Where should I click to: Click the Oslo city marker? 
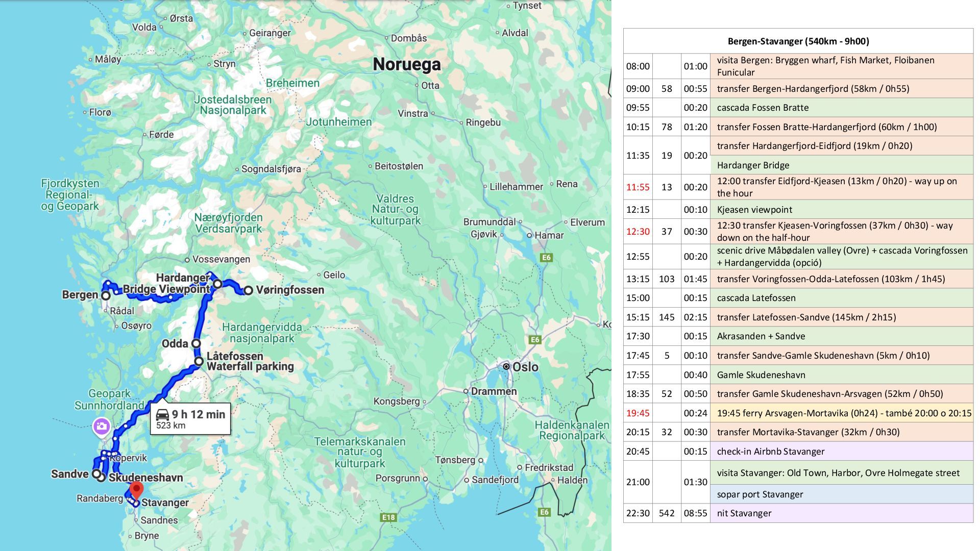pos(506,367)
